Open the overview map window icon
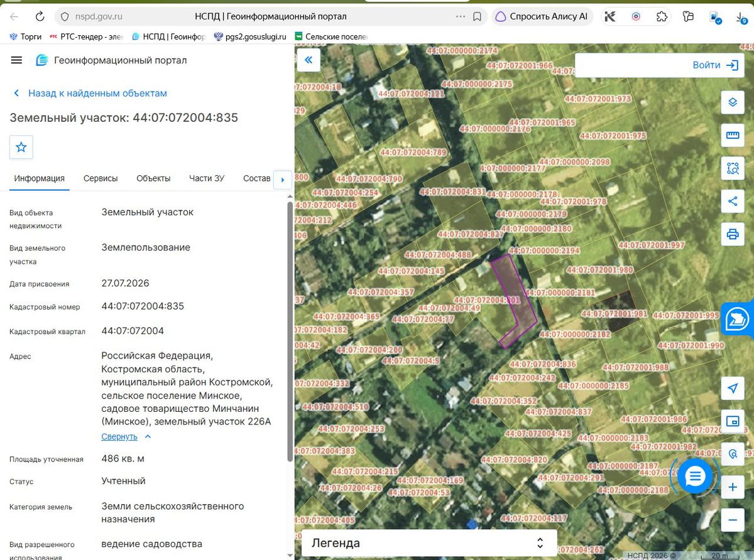Image resolution: width=754 pixels, height=560 pixels. [732, 421]
